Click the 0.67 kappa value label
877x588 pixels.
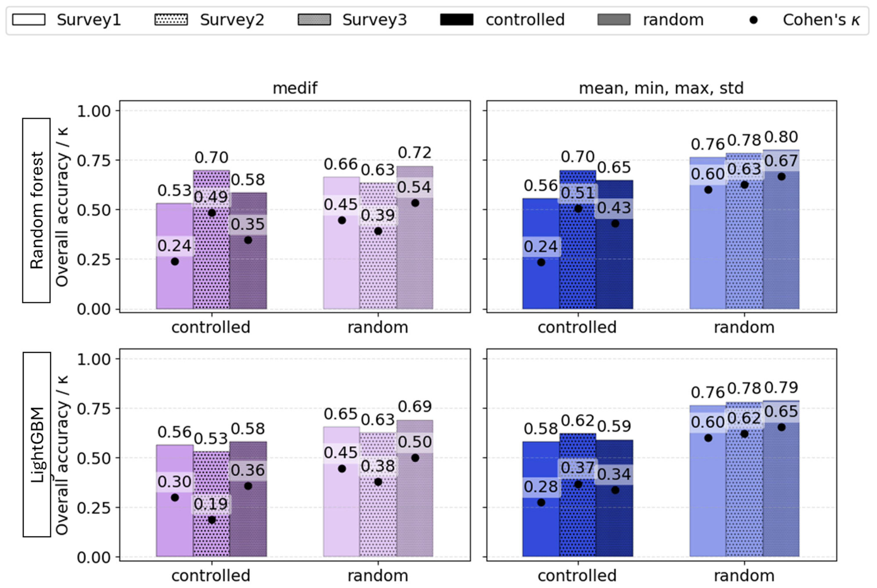(x=781, y=161)
